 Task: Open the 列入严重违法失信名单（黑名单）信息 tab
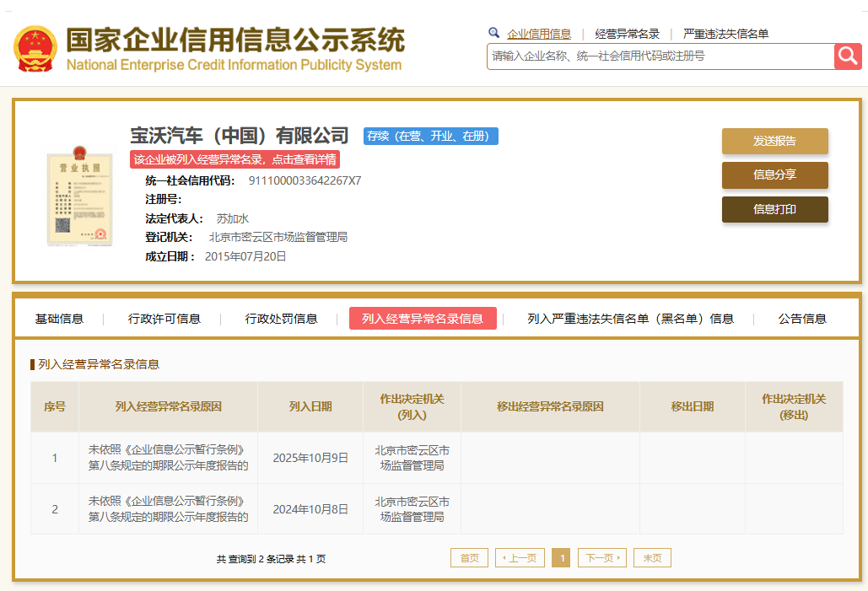pos(630,319)
